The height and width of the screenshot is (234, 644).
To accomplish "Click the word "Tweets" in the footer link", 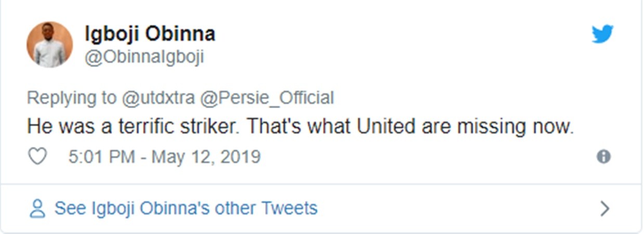I will point(289,209).
